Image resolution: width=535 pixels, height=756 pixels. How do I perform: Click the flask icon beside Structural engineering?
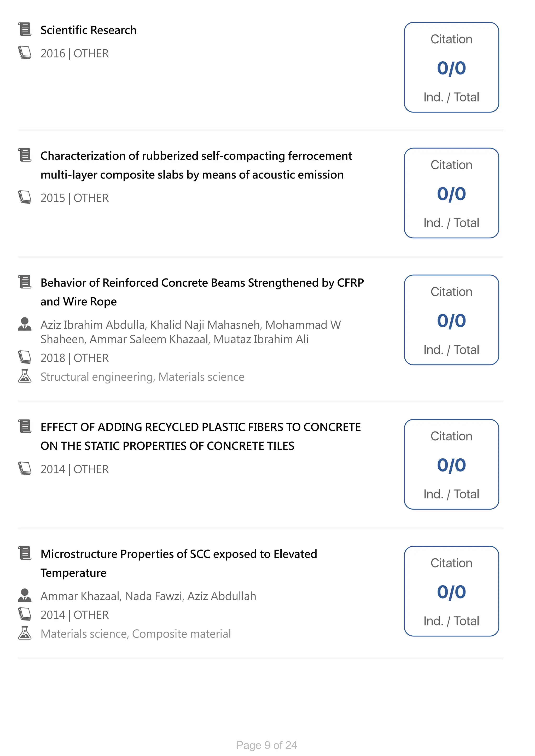coord(25,376)
